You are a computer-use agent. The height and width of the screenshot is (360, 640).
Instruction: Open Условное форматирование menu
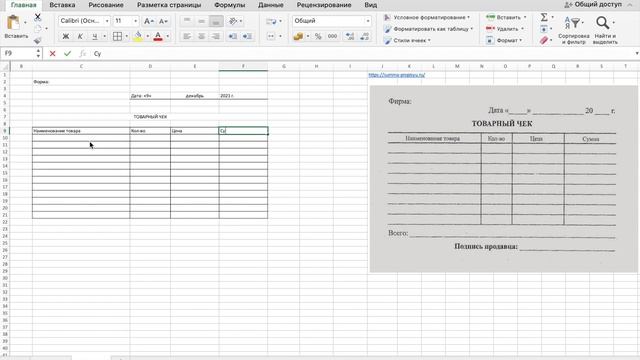(427, 17)
